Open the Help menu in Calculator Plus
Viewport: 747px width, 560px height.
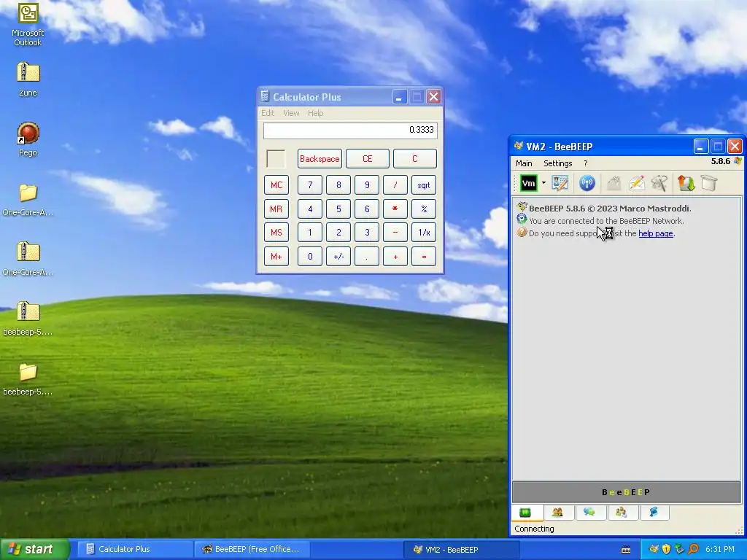click(315, 113)
